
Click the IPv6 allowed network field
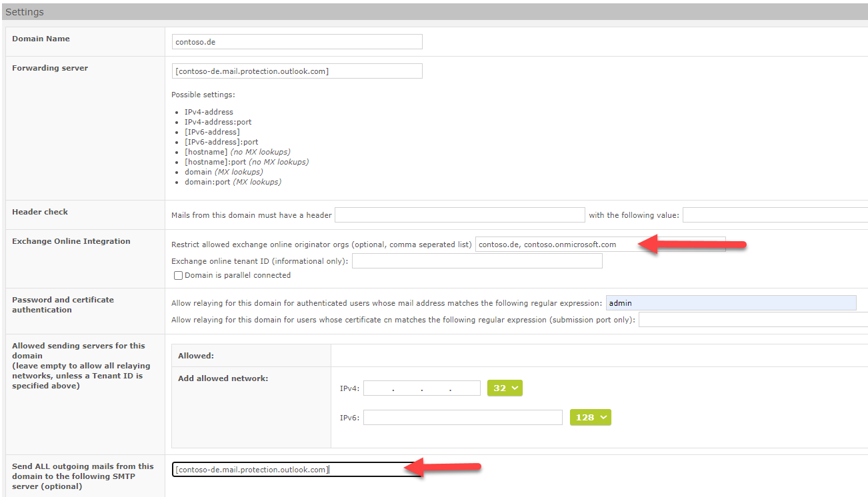click(x=463, y=418)
